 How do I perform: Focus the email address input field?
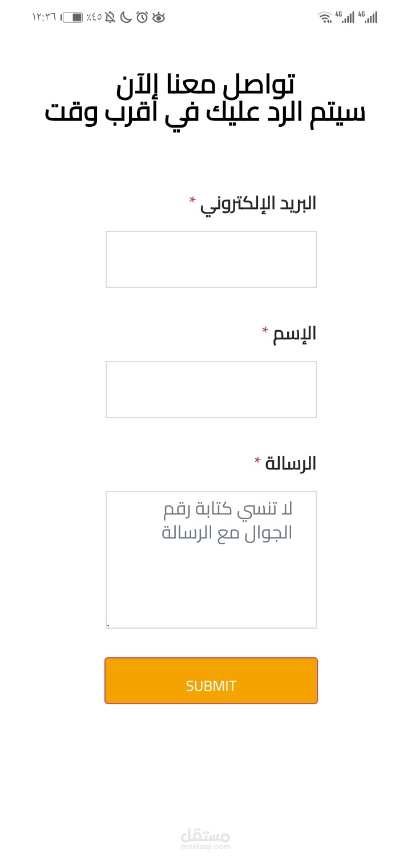[x=211, y=259]
